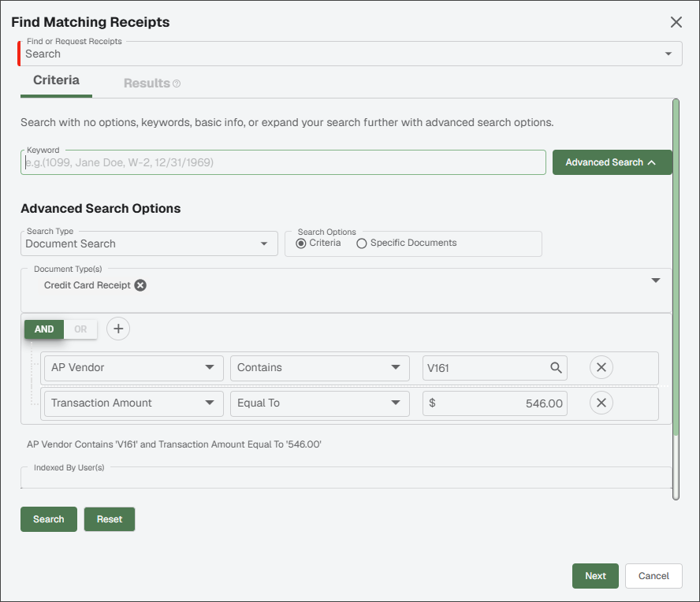700x602 pixels.
Task: Open the Find or Request Receipts dropdown
Action: tap(351, 54)
